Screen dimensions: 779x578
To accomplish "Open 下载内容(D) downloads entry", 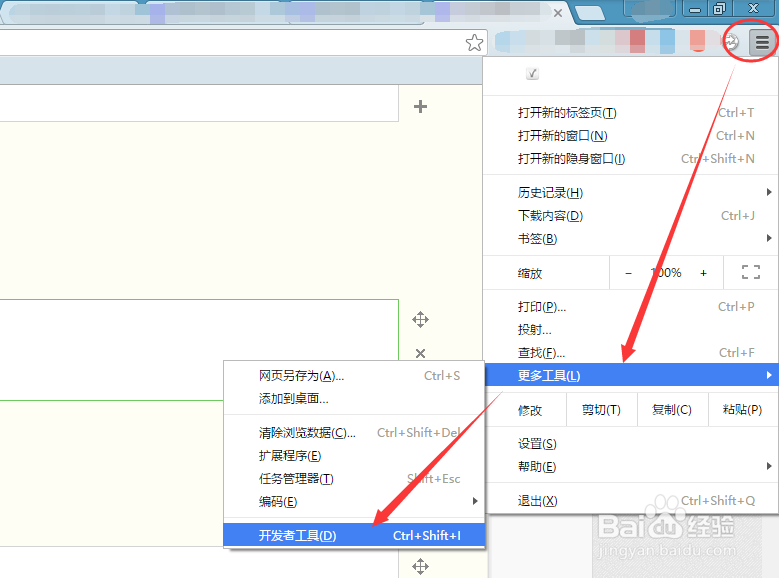I will [x=631, y=216].
